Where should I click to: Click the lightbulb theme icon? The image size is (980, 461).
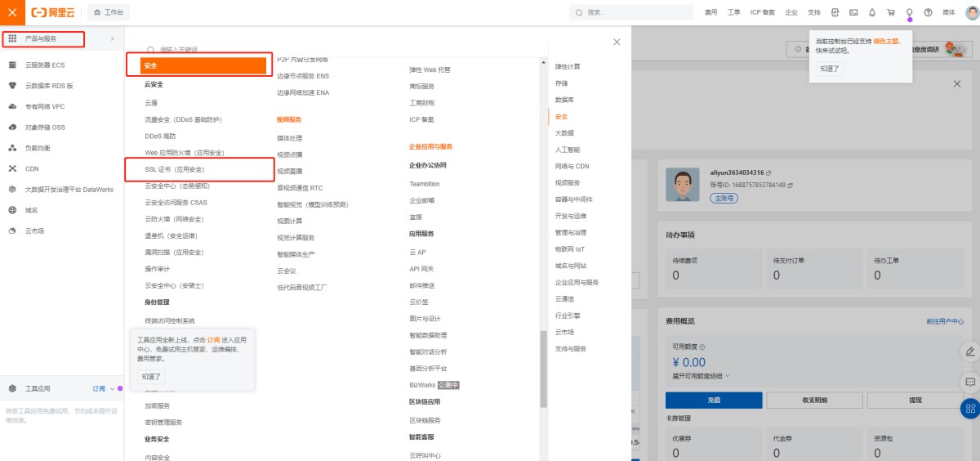click(x=909, y=12)
